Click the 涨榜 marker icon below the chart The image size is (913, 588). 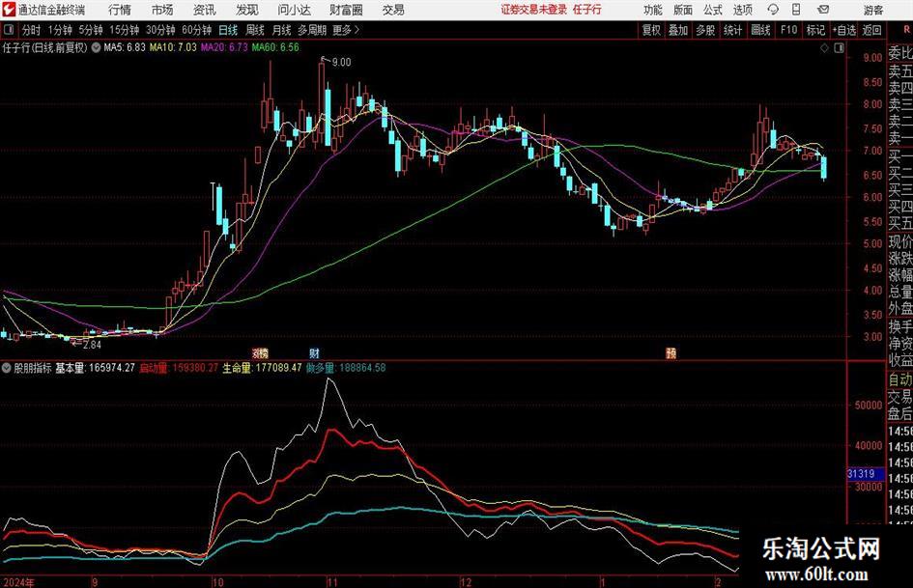(260, 352)
